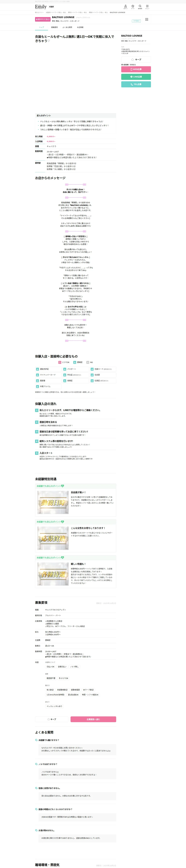Click the 社員証 item
The image size is (186, 868).
point(103,380)
